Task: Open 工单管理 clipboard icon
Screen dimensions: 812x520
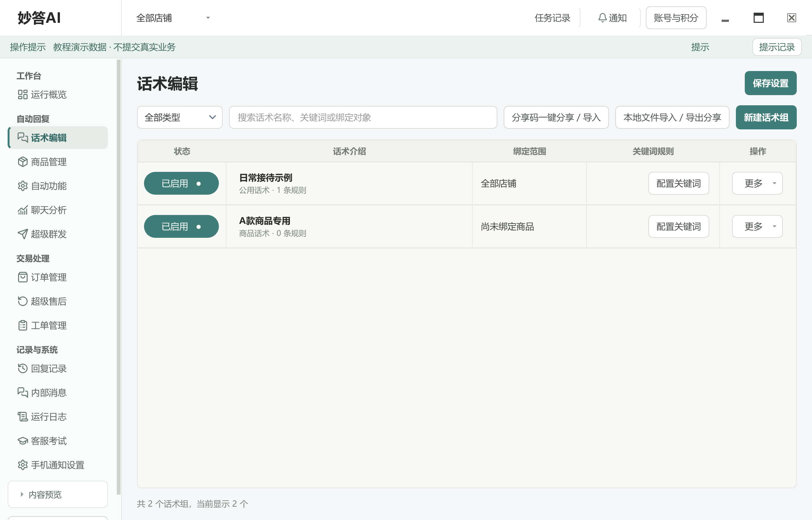Action: 23,326
